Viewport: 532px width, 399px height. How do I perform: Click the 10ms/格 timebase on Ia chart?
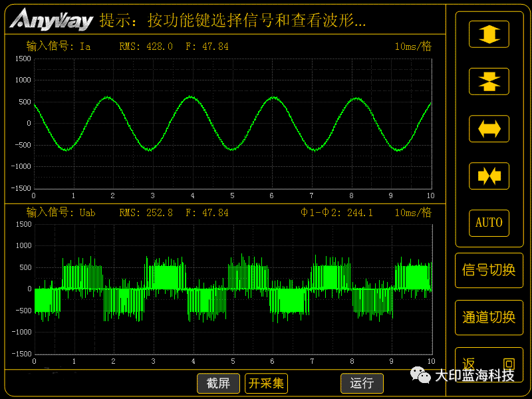coord(413,46)
